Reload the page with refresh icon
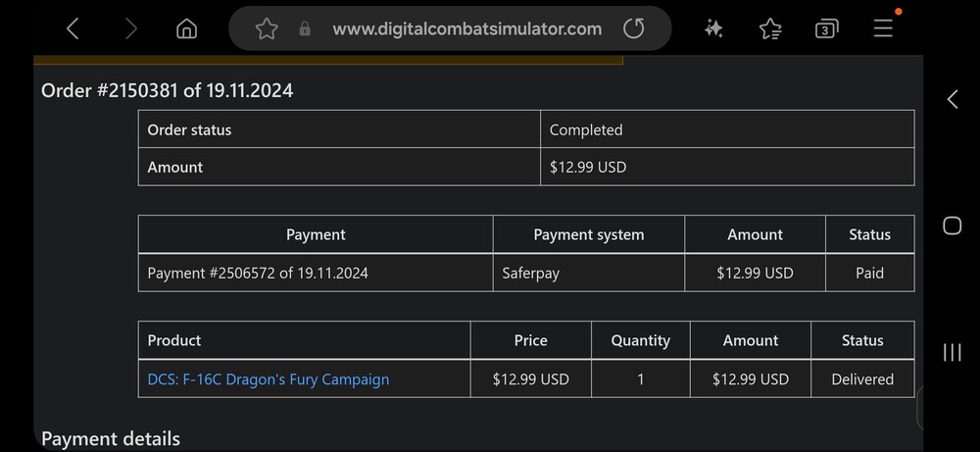This screenshot has height=452, width=980. pos(634,29)
